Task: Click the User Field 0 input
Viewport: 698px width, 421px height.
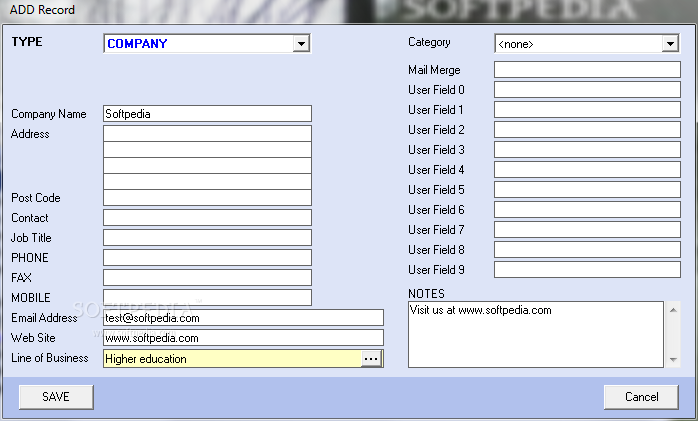Action: click(587, 89)
